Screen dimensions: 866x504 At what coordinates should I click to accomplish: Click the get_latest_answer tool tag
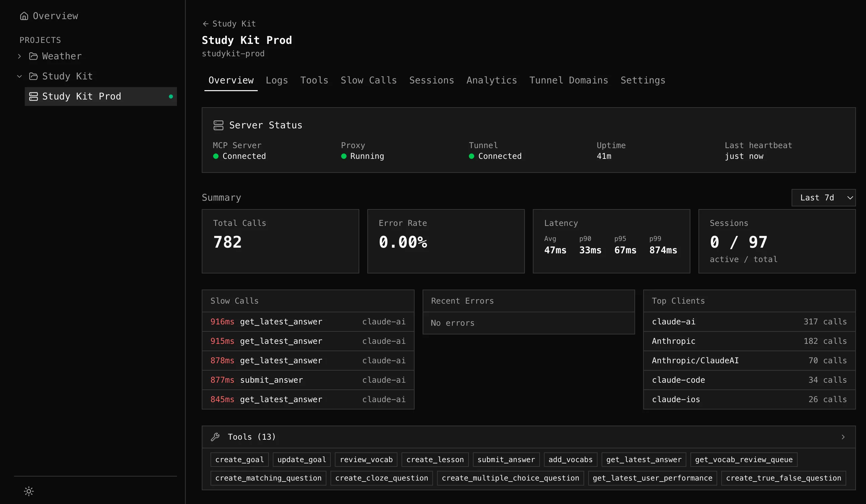644,459
